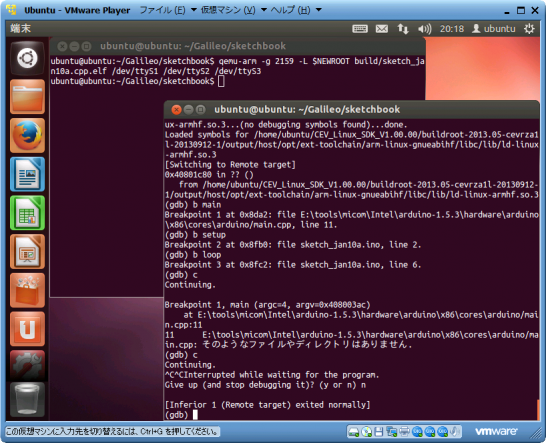Open the network connections indicator

click(x=403, y=29)
